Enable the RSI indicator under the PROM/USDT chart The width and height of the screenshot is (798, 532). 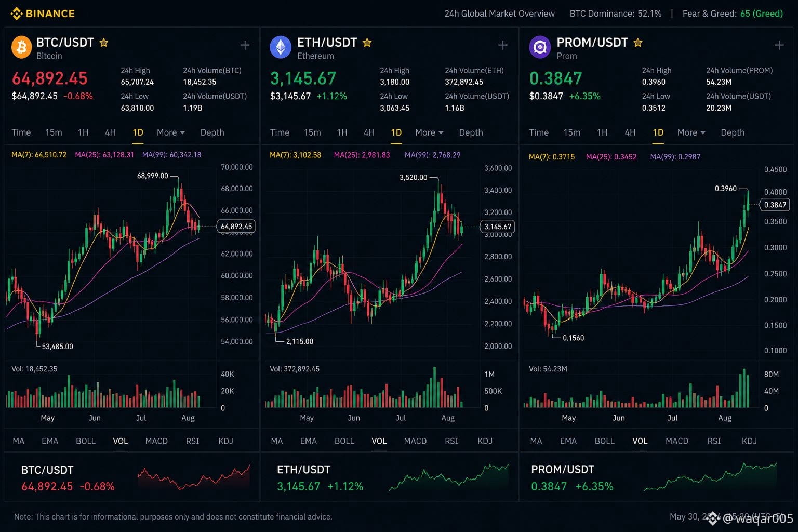[x=714, y=441]
